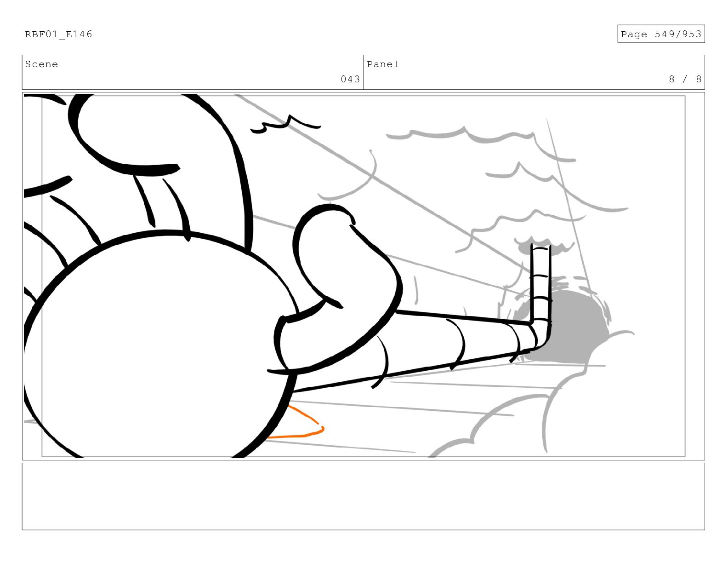Click the scene number 043
728x563 pixels.
click(x=350, y=79)
